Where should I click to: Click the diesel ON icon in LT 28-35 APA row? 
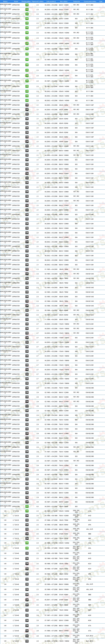[x=27, y=525]
